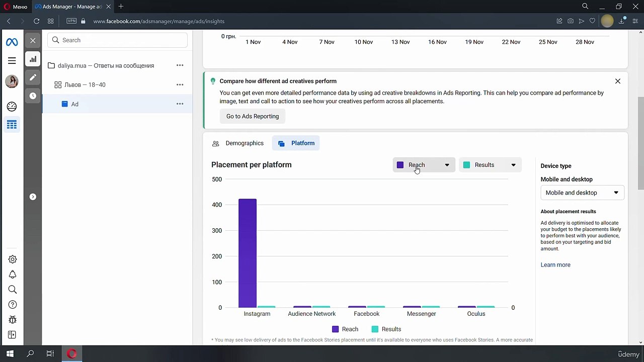Focus the Search field in the side panel
The height and width of the screenshot is (362, 644).
117,40
